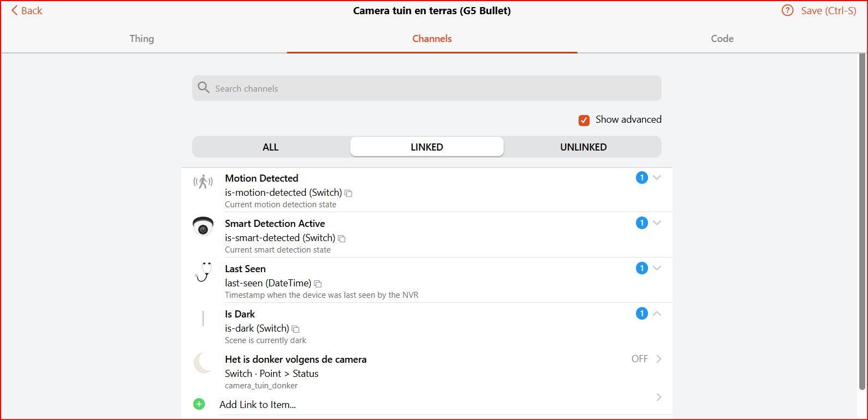Expand the Motion Detected channel

657,178
